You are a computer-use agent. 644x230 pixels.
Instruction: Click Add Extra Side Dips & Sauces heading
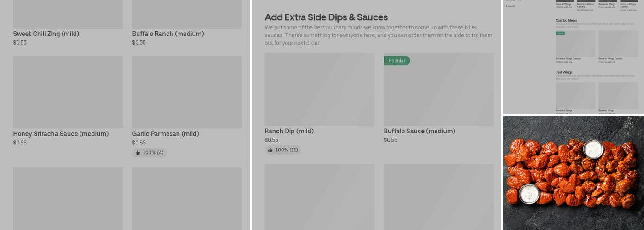326,17
